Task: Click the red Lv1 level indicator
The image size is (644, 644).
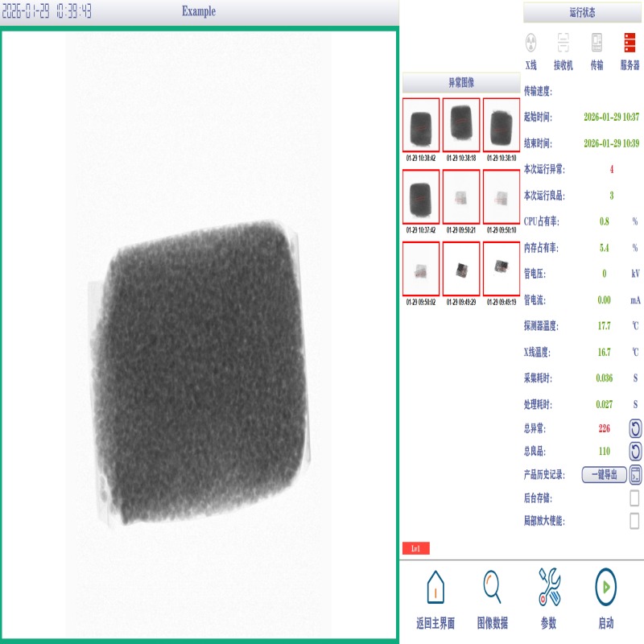Action: click(x=415, y=549)
